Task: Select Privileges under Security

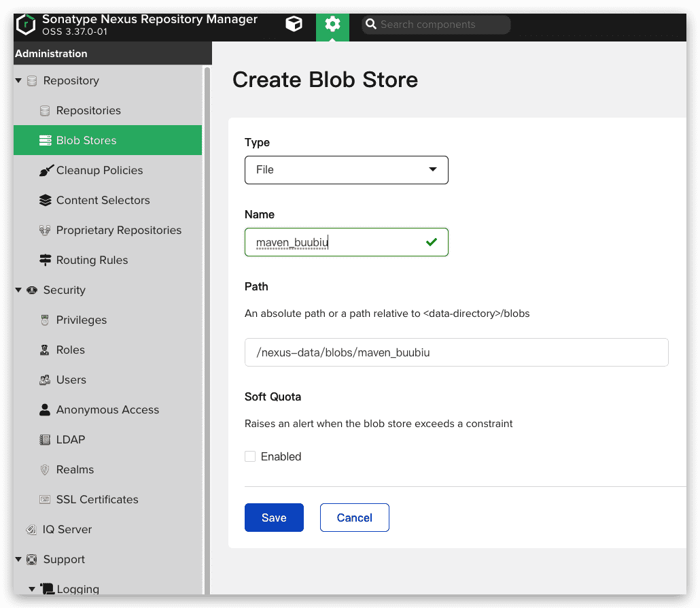Action: point(82,320)
